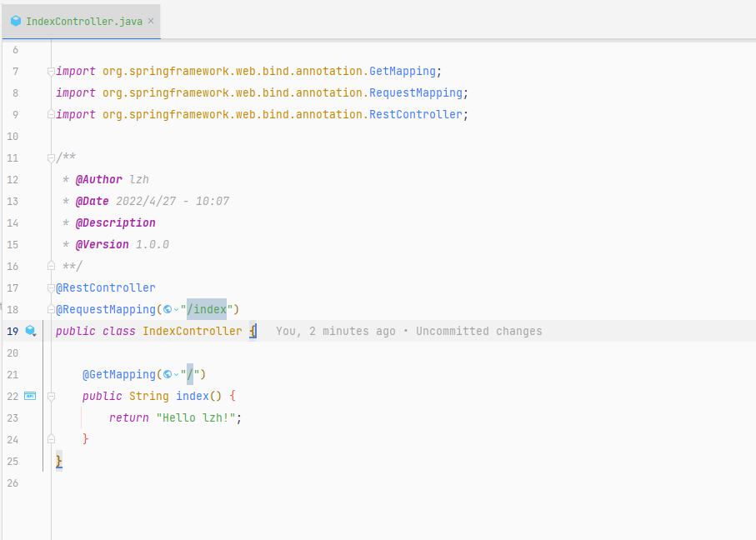Click the fold marker at the end of line 9
Viewport: 756px width, 540px height.
point(51,114)
